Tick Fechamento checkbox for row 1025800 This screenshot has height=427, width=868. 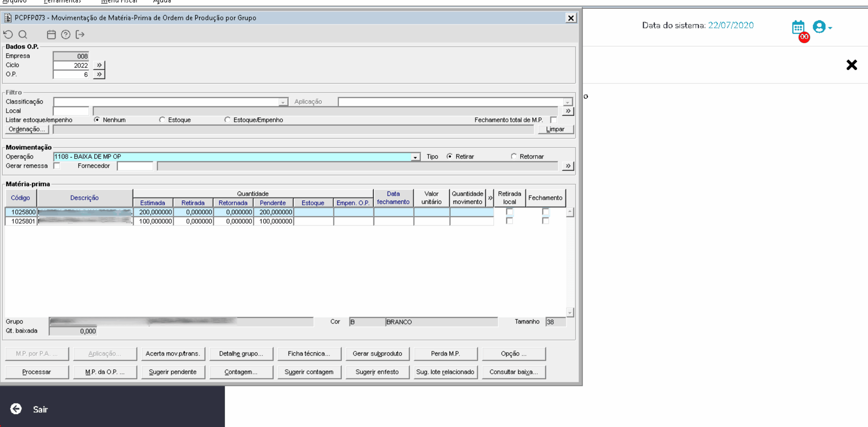(545, 212)
